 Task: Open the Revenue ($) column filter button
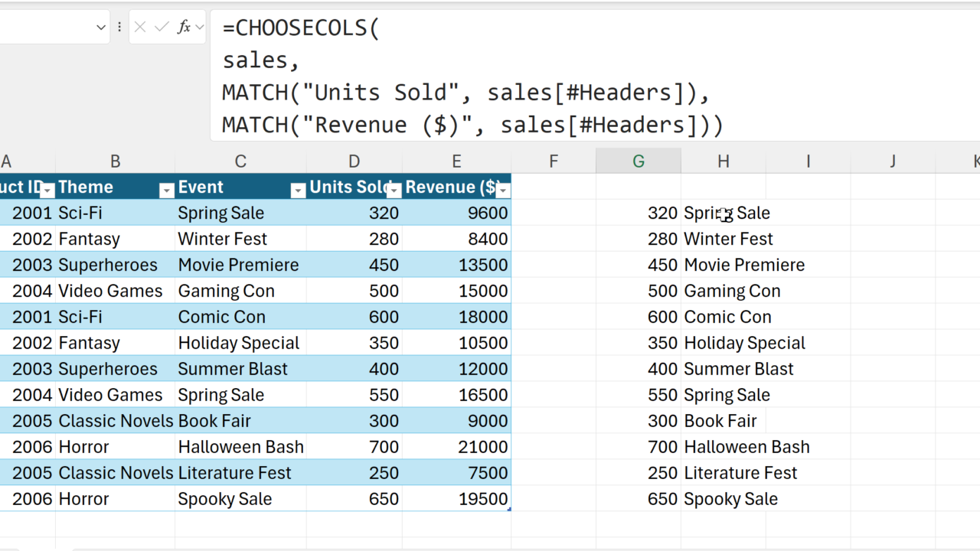click(503, 191)
